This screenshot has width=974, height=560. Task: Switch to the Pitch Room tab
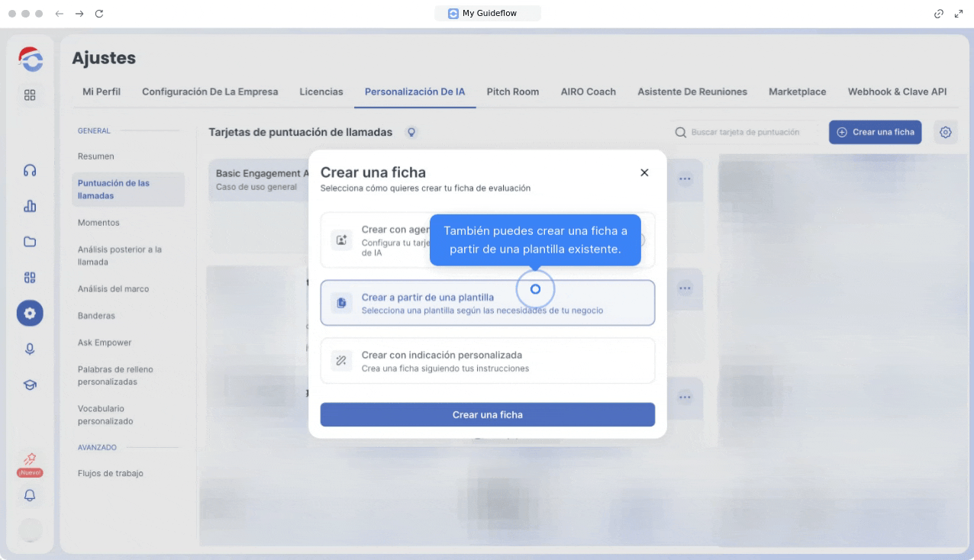click(512, 92)
